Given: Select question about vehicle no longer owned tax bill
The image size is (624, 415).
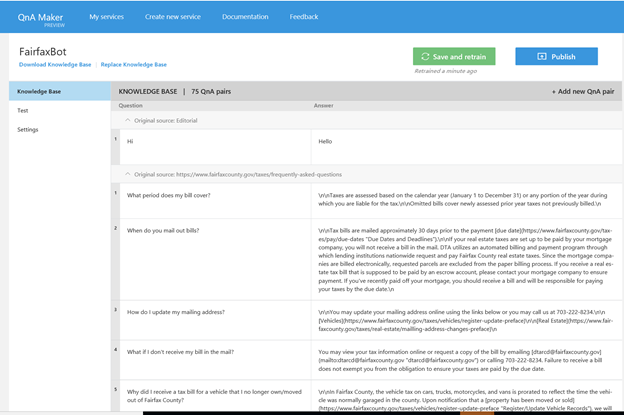Looking at the screenshot, I should coord(215,396).
